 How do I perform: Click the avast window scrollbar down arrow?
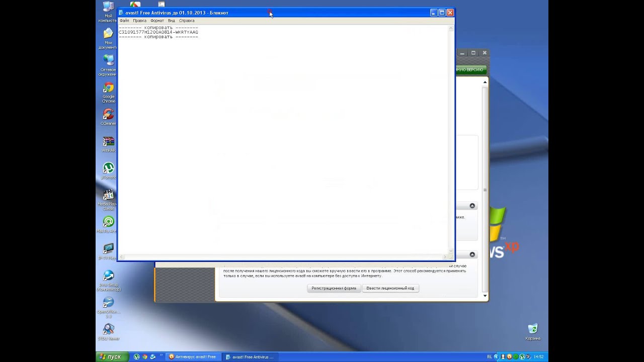485,296
